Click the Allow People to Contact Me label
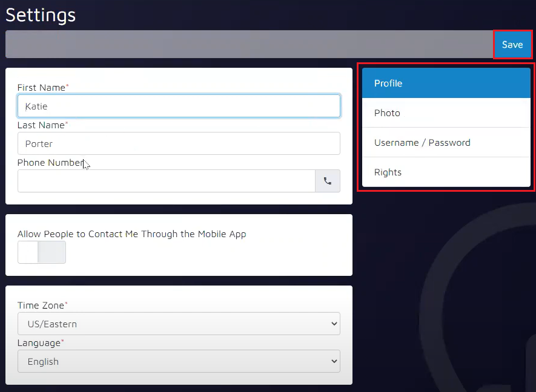The height and width of the screenshot is (392, 536). pyautogui.click(x=131, y=234)
